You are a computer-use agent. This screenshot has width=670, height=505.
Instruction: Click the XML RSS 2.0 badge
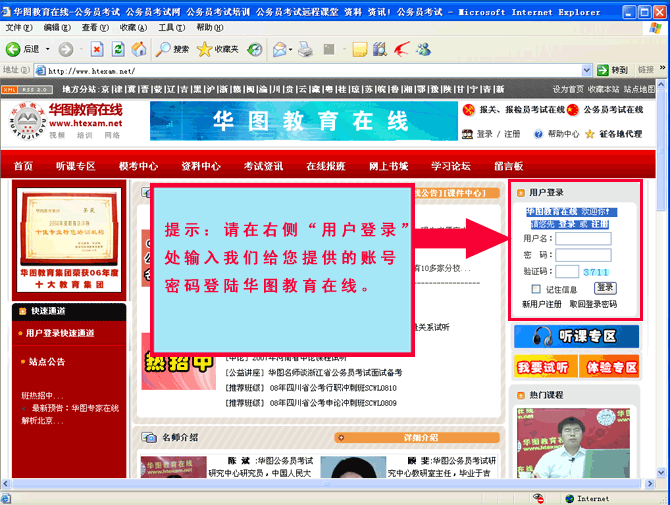(x=27, y=89)
